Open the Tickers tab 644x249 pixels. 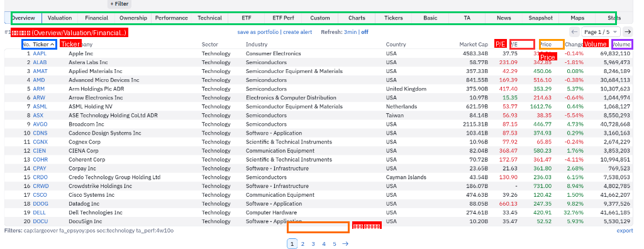[x=394, y=18]
